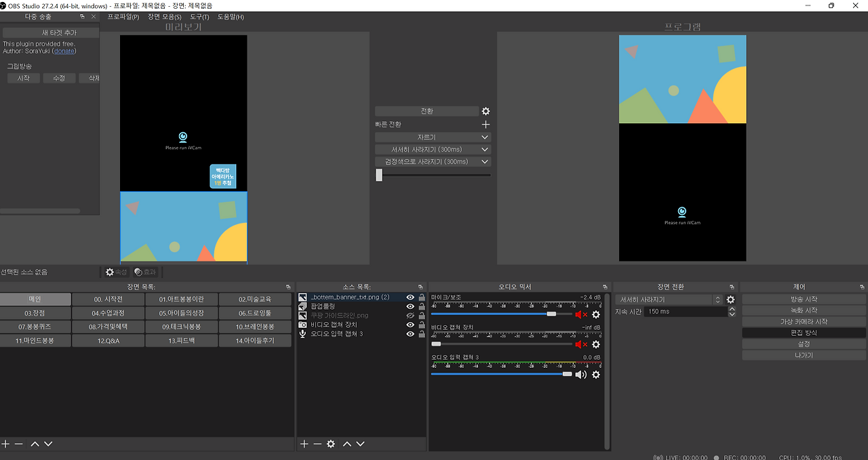The image size is (868, 460).
Task: Open 마이크/보조 audio settings gear
Action: pyautogui.click(x=596, y=314)
